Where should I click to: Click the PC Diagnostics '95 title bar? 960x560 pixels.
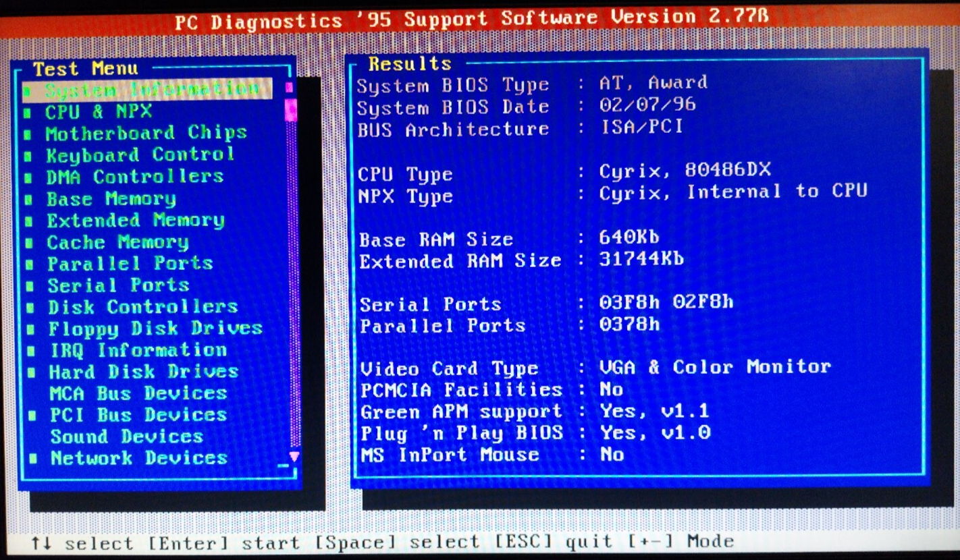(x=472, y=20)
